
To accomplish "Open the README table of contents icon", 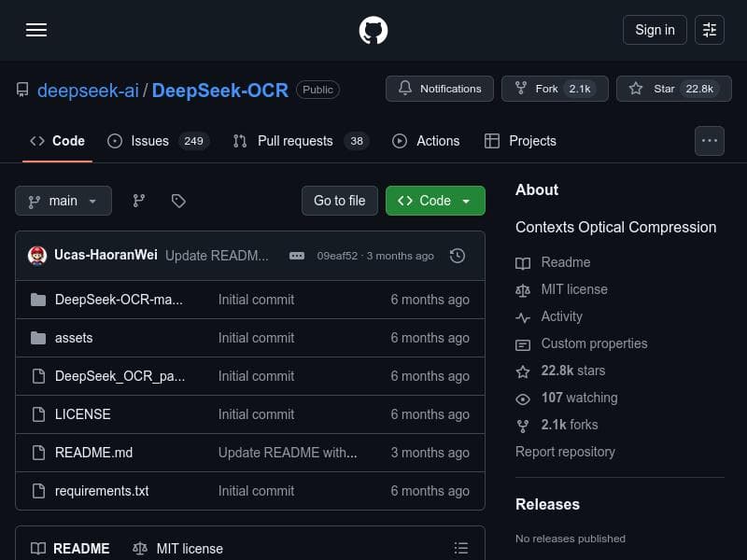I will (x=461, y=548).
